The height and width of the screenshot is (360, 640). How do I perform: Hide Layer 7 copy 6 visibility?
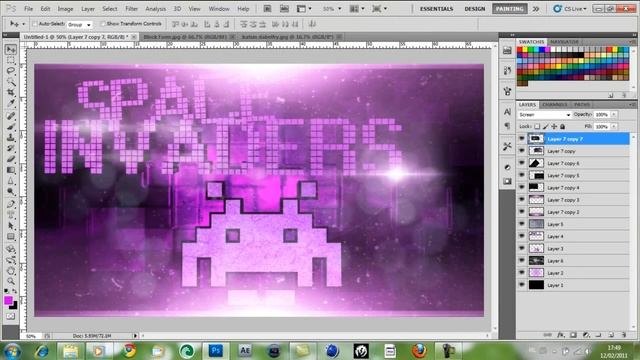coord(522,163)
